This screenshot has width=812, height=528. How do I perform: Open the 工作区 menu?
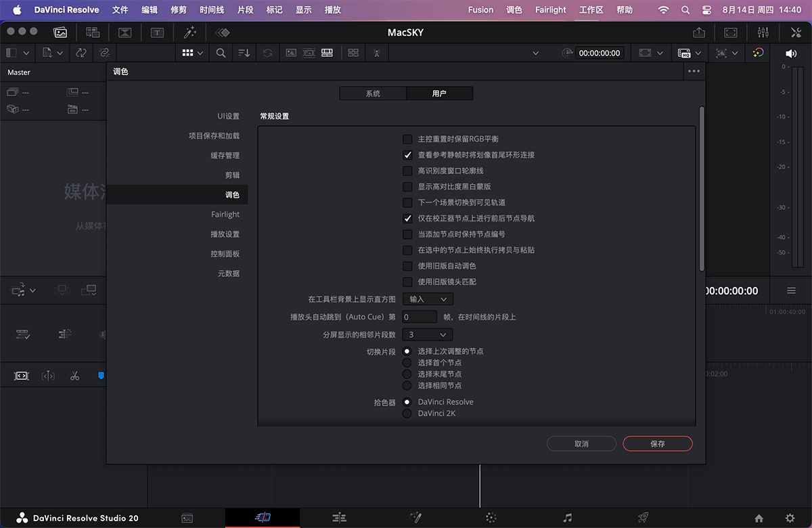[591, 10]
